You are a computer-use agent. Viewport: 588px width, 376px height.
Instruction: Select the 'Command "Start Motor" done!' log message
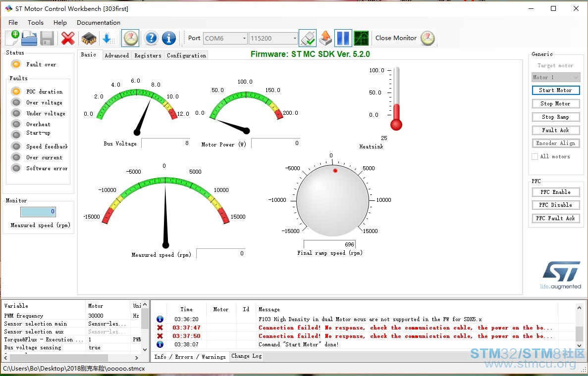tap(299, 344)
